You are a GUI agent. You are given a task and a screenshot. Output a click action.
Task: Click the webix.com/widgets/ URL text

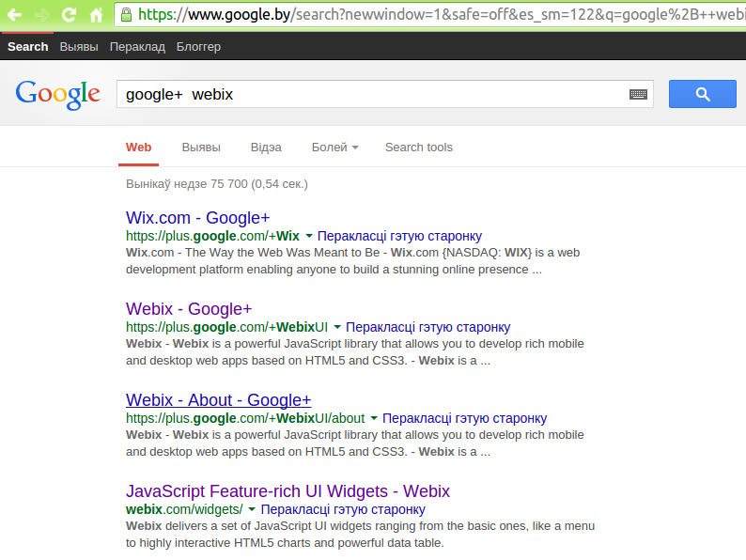coord(184,509)
